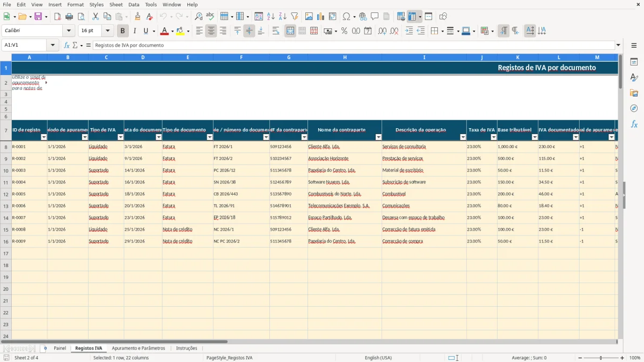Apply yellow background color
Screen dimensions: 644x362
(180, 31)
